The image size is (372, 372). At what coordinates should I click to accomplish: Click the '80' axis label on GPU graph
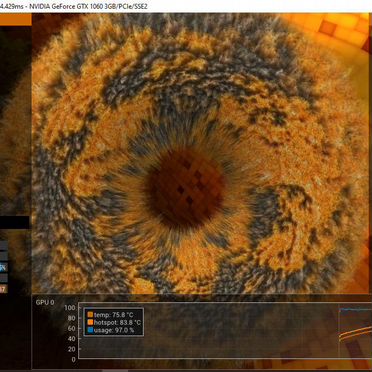71,318
